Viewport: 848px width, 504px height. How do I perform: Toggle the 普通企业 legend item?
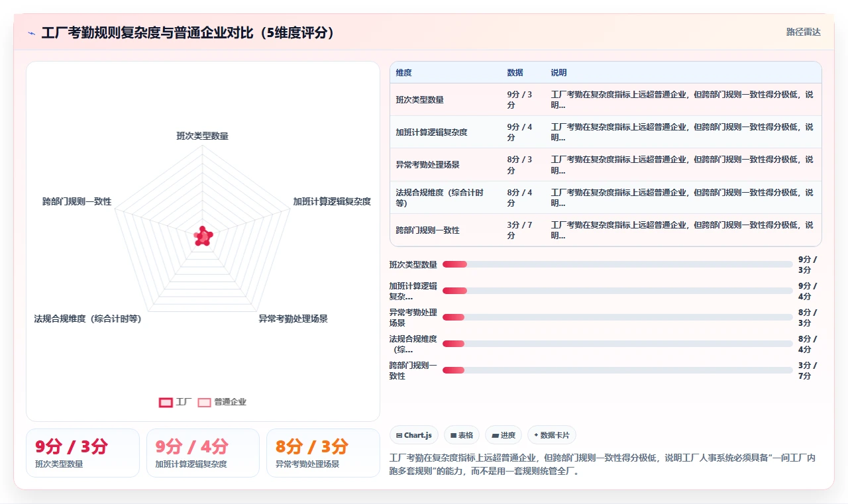point(222,402)
